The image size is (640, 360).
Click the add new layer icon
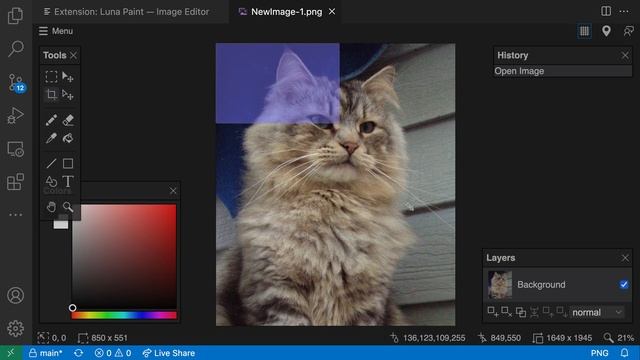point(493,312)
